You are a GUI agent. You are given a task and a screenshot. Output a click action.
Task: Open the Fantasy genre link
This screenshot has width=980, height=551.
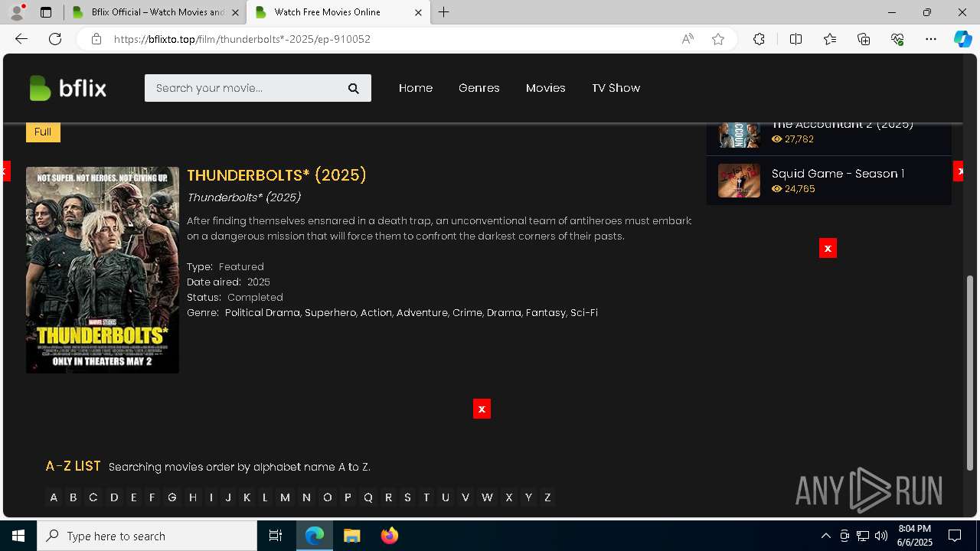point(545,312)
